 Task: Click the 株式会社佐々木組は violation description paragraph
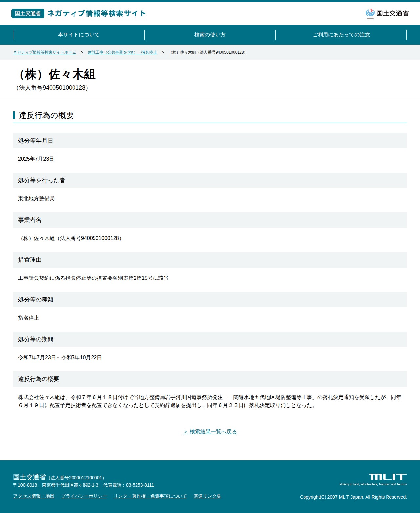pyautogui.click(x=210, y=401)
